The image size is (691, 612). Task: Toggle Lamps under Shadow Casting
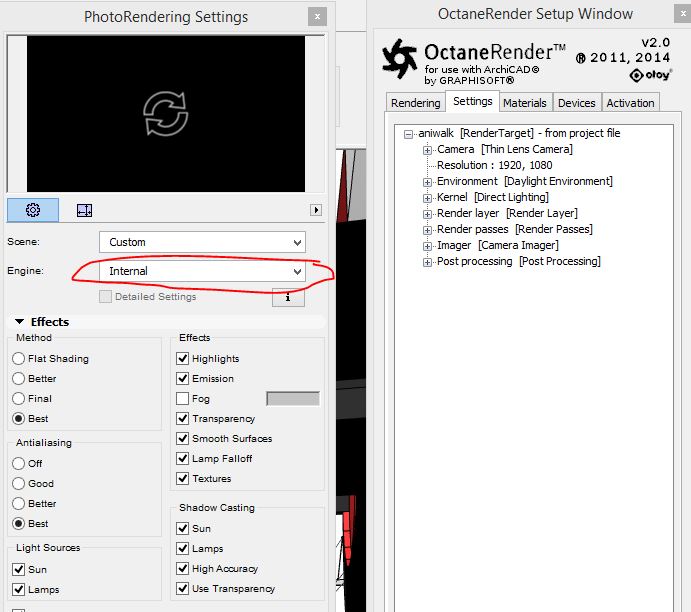point(182,548)
